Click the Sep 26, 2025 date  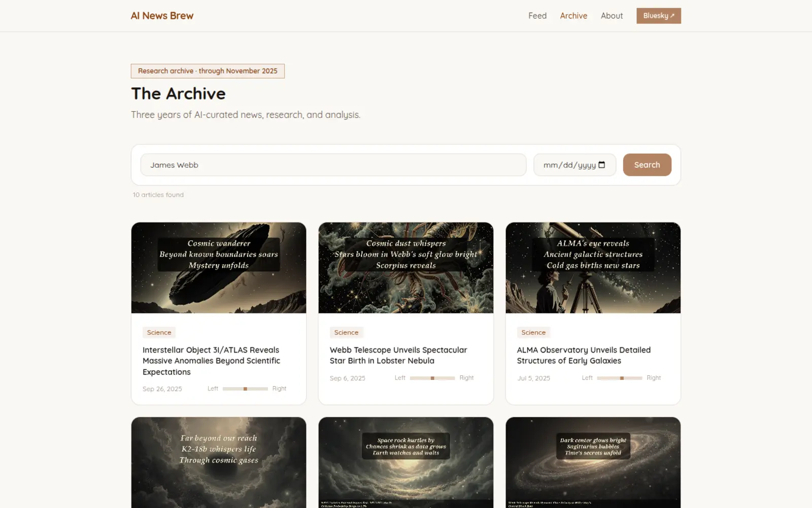tap(162, 389)
